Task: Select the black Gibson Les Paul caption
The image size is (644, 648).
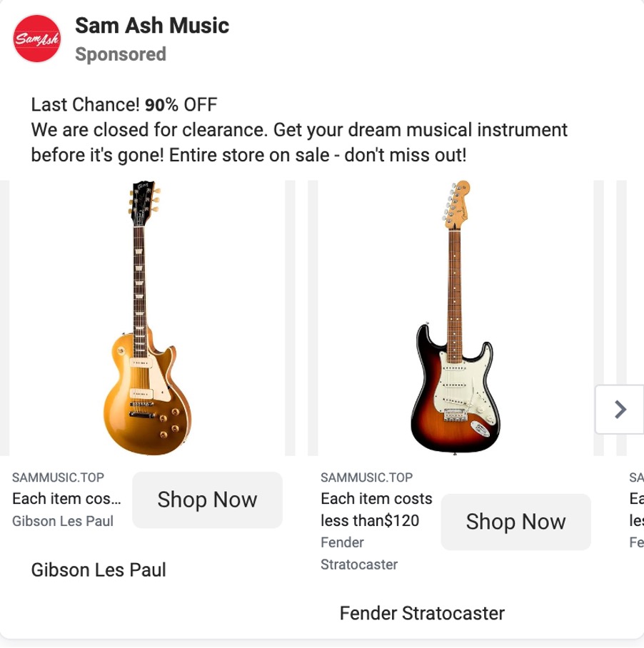Action: tap(99, 569)
